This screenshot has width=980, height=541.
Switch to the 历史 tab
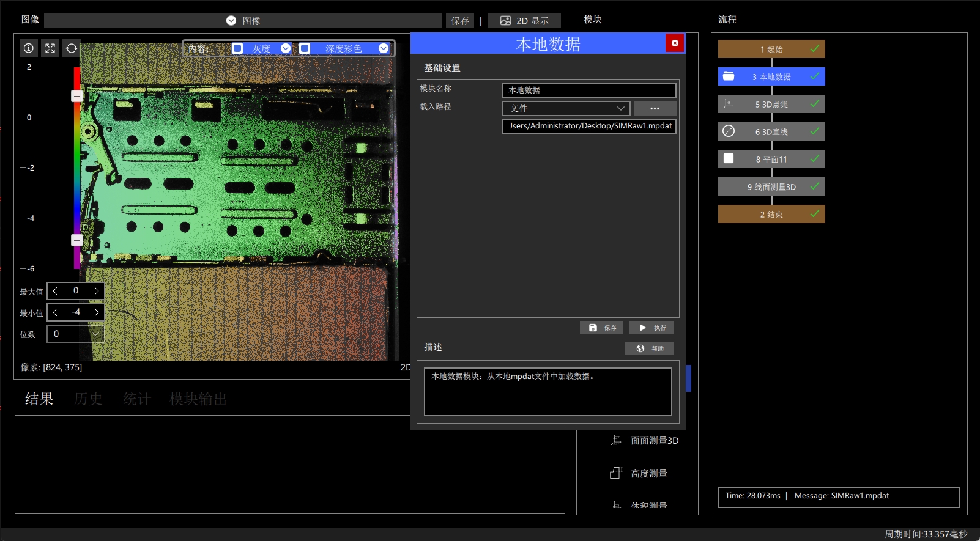click(88, 399)
